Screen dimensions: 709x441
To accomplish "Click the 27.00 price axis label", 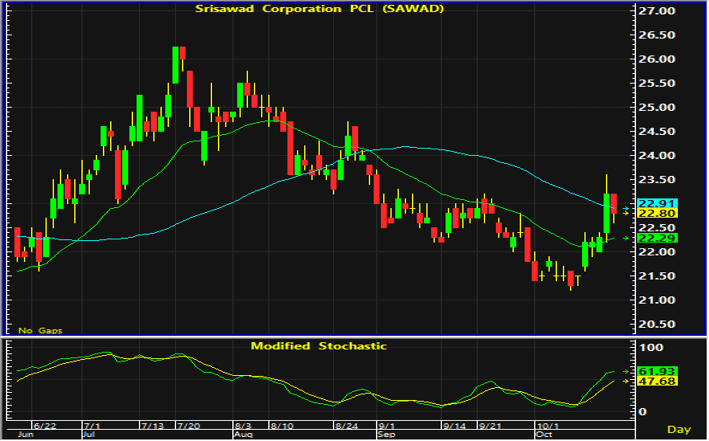I will 657,11.
